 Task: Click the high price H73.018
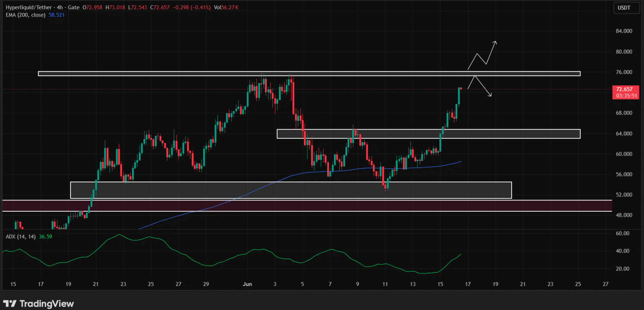(115, 7)
